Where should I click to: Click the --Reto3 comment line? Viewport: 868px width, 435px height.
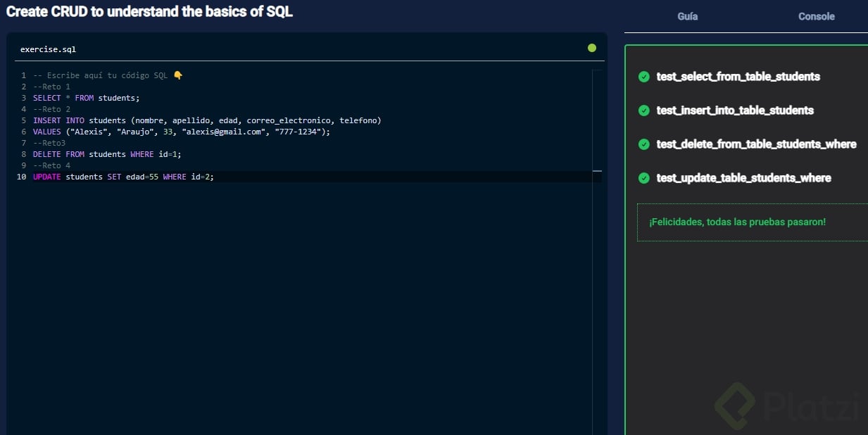click(x=49, y=143)
